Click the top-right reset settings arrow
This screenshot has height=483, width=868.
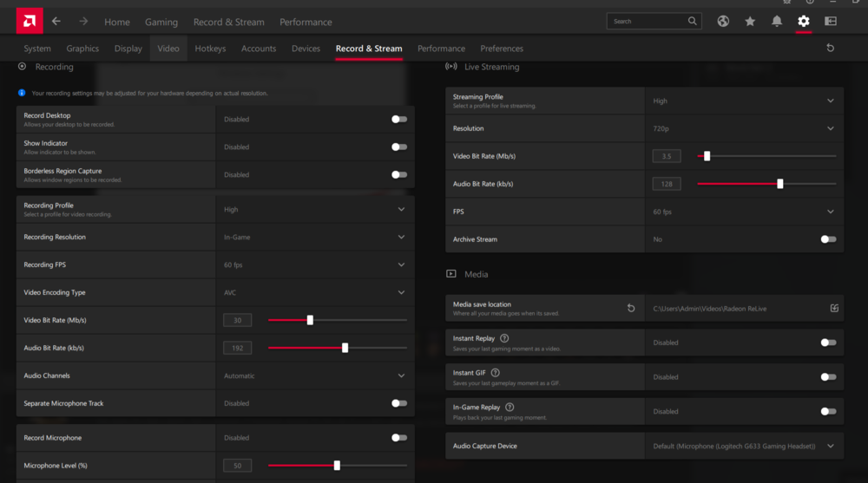tap(830, 49)
